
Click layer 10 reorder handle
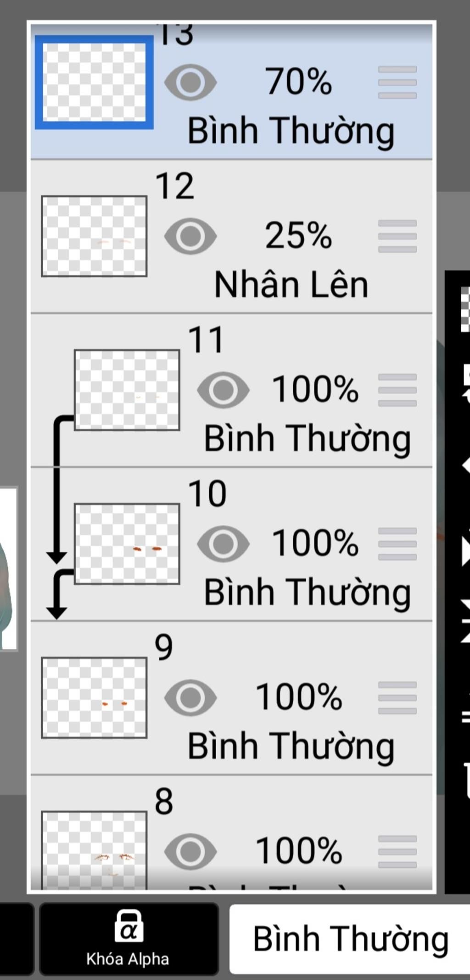(x=397, y=544)
